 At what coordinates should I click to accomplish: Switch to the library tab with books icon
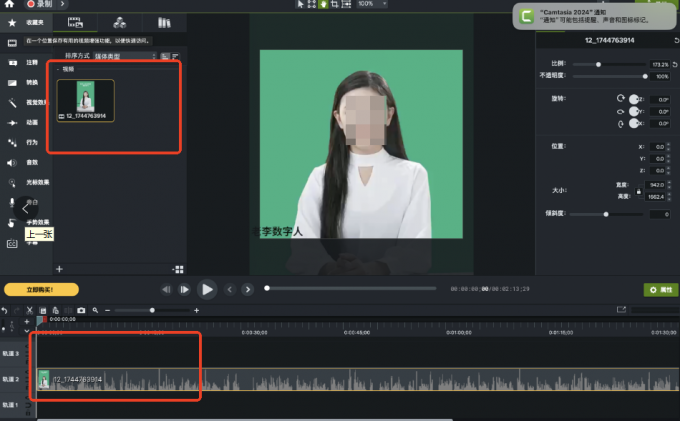coord(164,21)
